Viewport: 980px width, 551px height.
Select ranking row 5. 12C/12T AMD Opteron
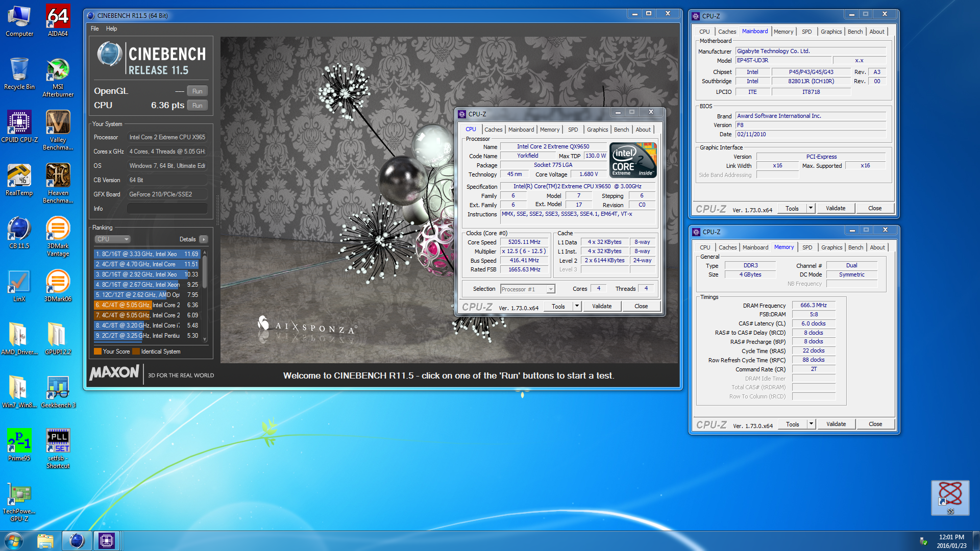point(146,295)
